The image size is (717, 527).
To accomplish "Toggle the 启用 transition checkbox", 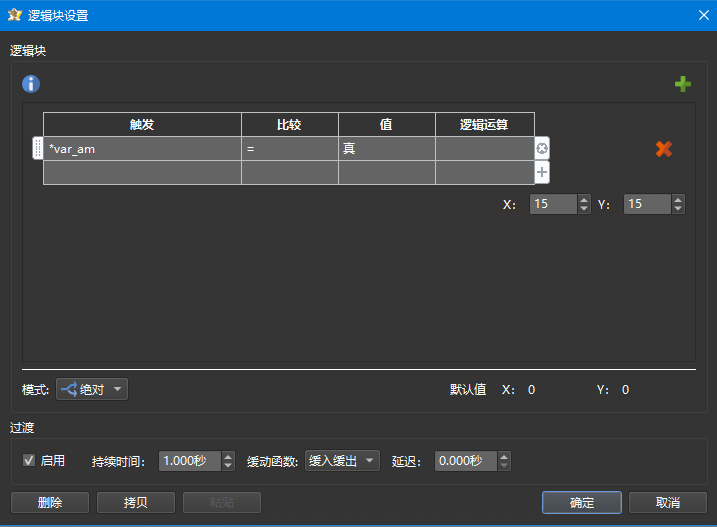I will pyautogui.click(x=29, y=461).
